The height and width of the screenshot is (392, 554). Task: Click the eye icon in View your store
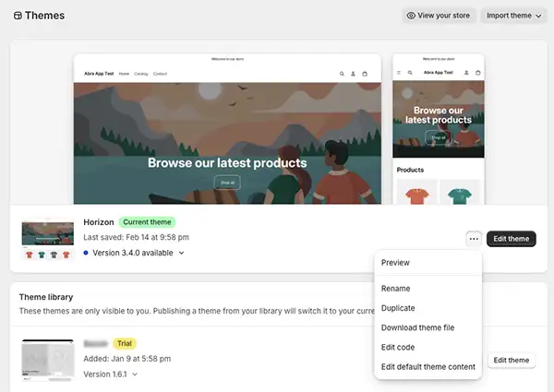(x=411, y=16)
